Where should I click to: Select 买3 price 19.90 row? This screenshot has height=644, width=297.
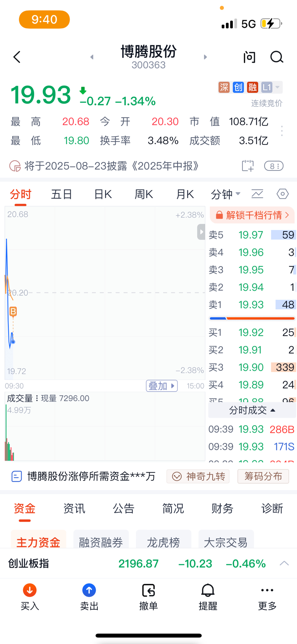coord(252,368)
